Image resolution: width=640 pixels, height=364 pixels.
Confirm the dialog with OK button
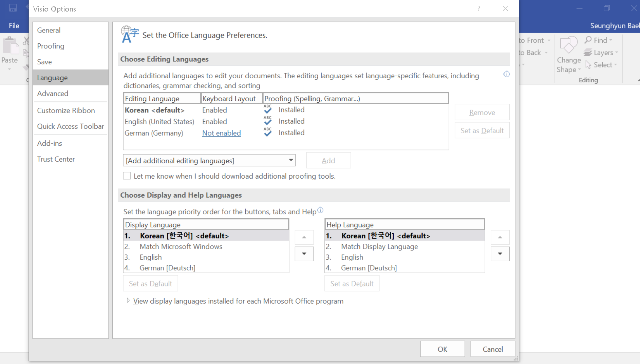tap(442, 349)
